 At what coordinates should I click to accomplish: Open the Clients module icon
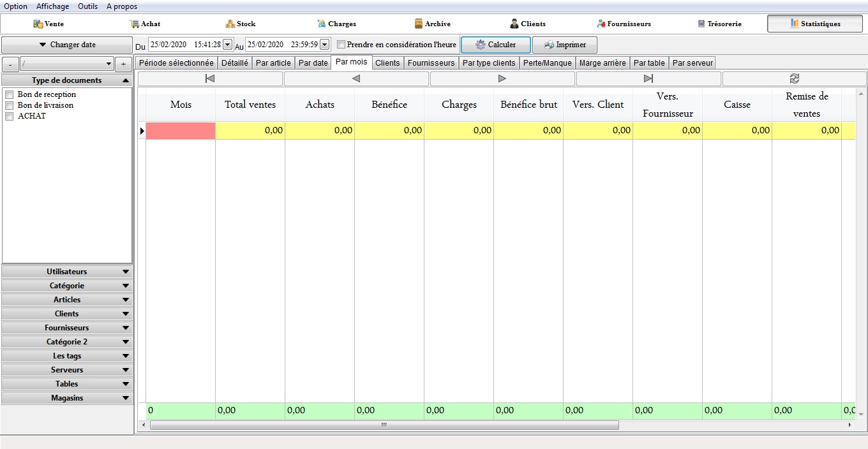coord(514,24)
